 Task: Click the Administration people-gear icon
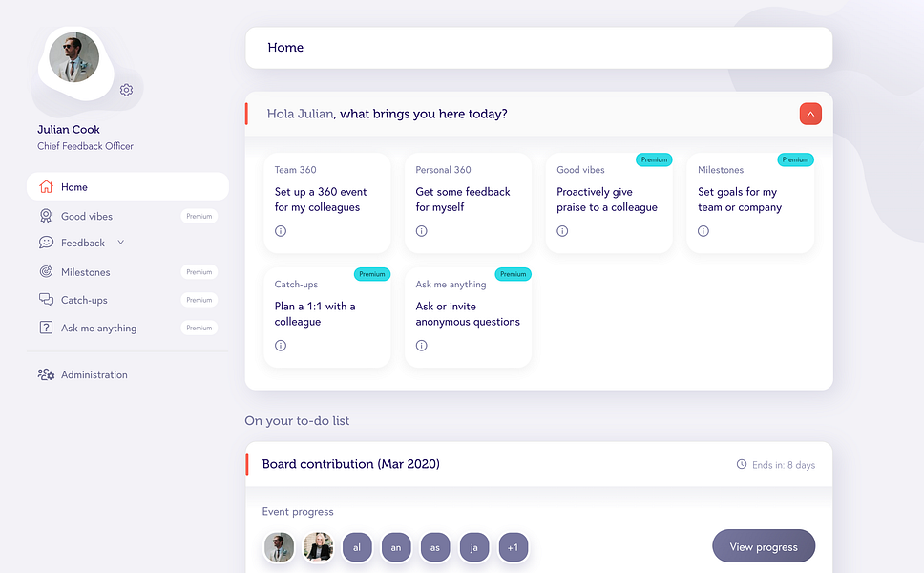46,374
